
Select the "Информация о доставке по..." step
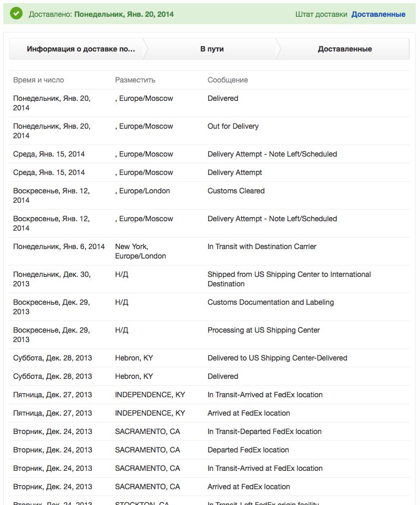(80, 49)
